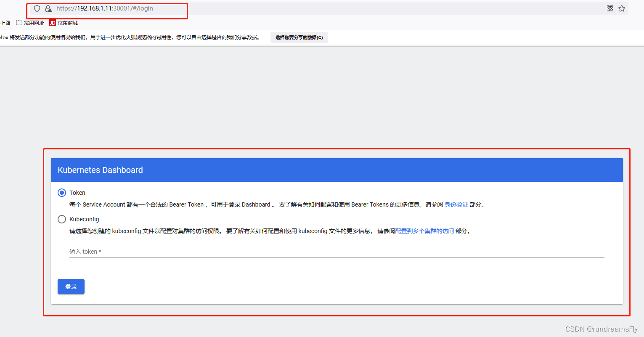Click the bookmark star icon
644x337 pixels.
621,8
